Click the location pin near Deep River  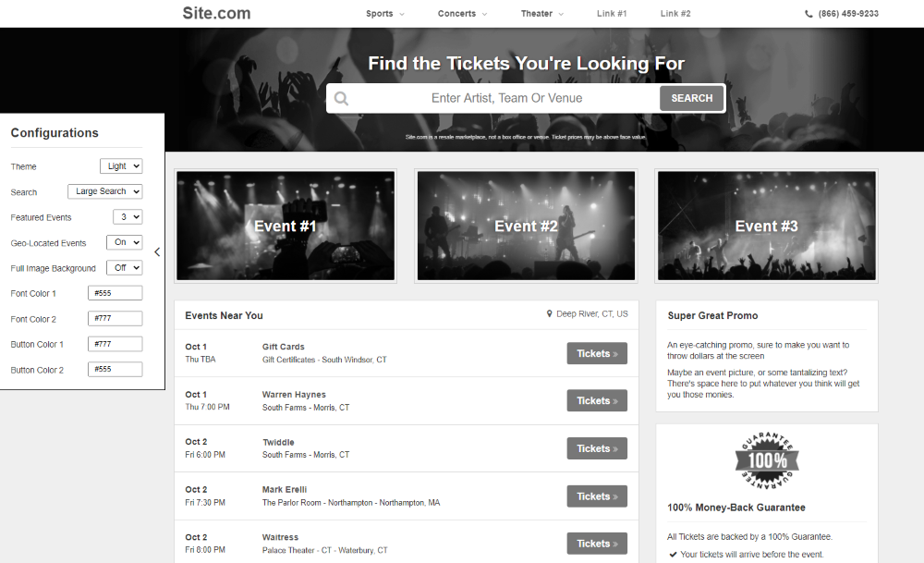point(549,313)
